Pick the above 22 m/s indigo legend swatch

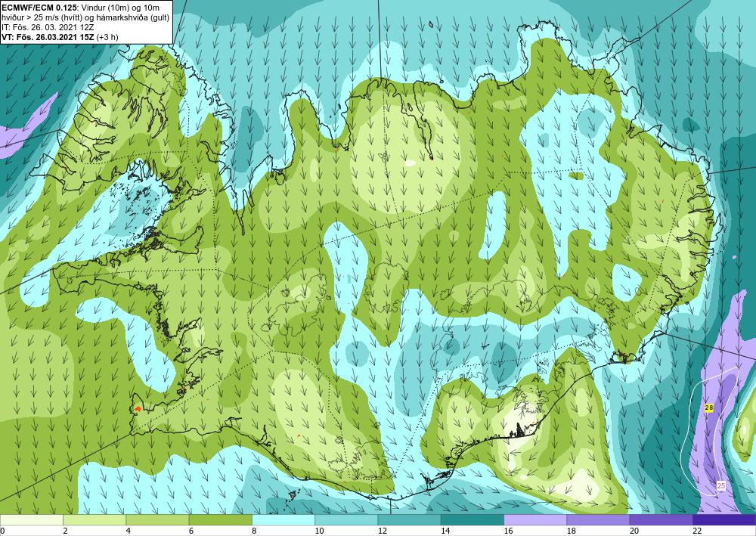724,519
